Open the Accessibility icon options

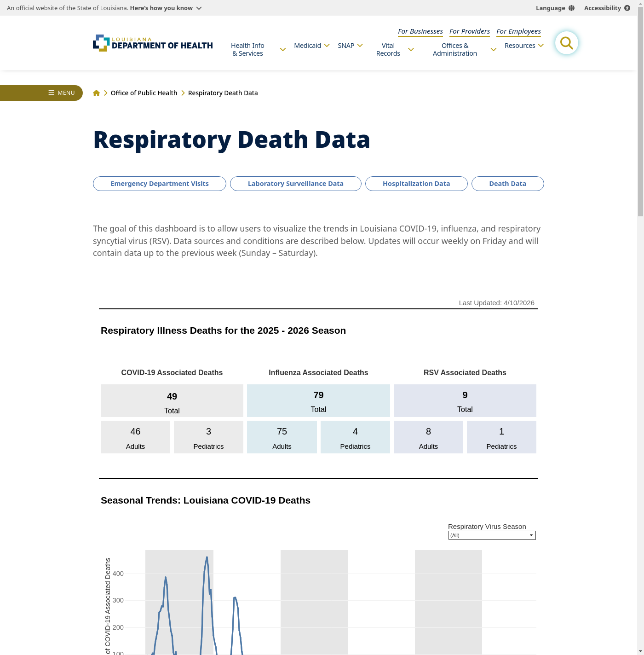627,8
